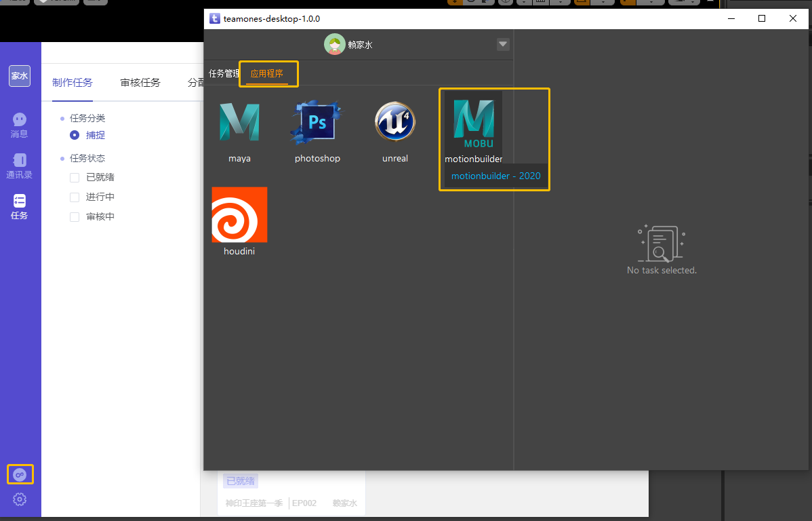Check the 进行中 status checkbox
Screen dimensions: 812x521
click(75, 197)
